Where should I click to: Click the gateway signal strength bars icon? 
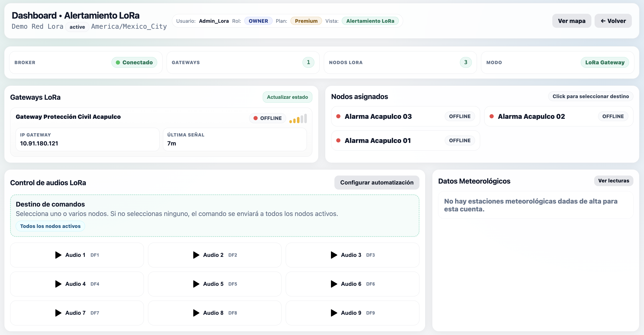click(298, 119)
